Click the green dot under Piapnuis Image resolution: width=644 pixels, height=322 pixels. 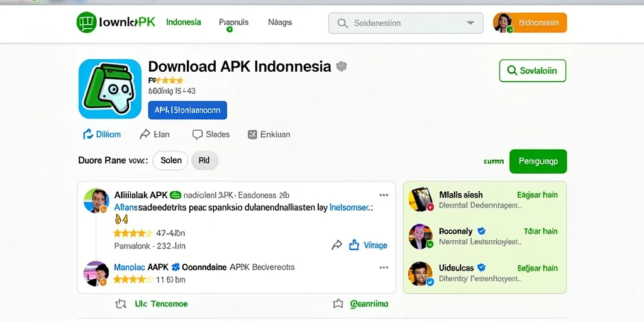click(230, 30)
